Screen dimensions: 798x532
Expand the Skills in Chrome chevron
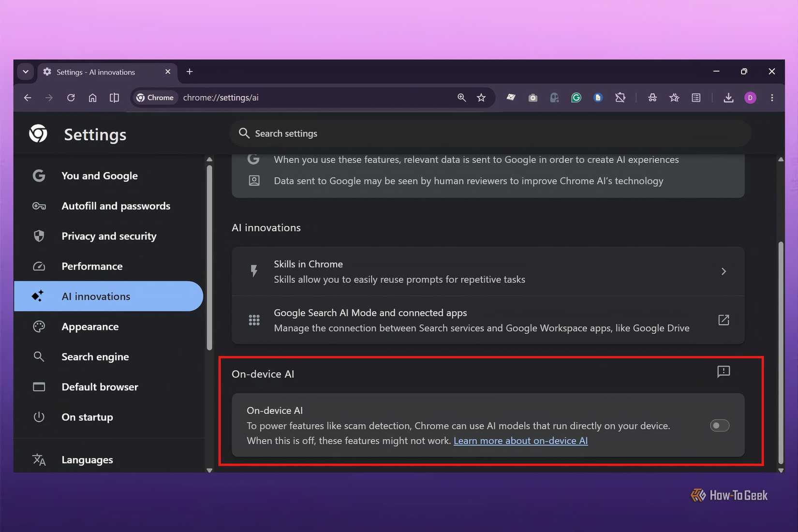click(724, 271)
